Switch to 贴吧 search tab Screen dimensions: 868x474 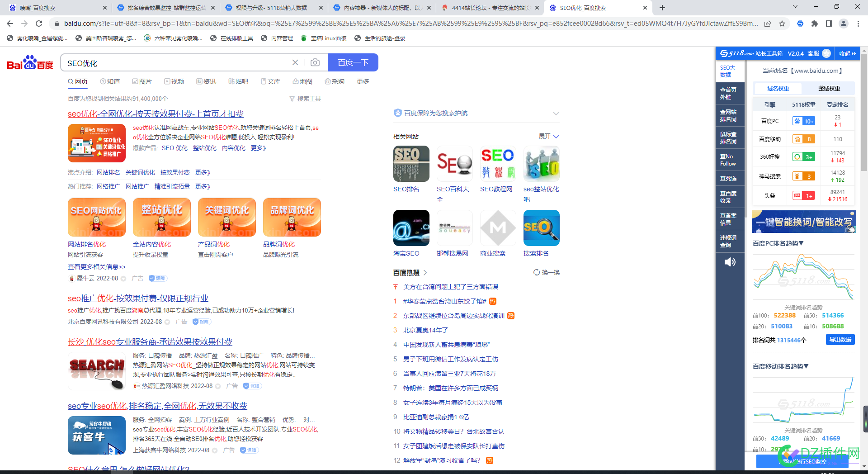[x=238, y=81]
